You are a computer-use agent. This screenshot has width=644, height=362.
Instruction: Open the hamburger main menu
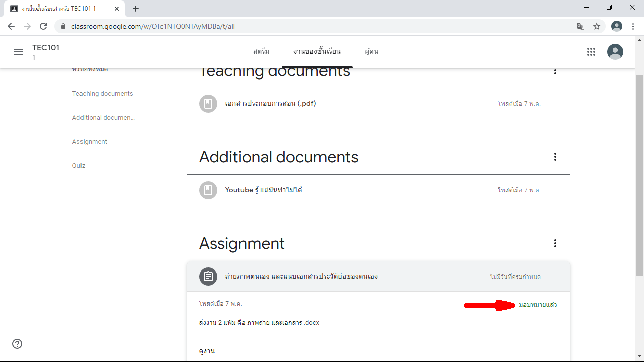[x=18, y=52]
